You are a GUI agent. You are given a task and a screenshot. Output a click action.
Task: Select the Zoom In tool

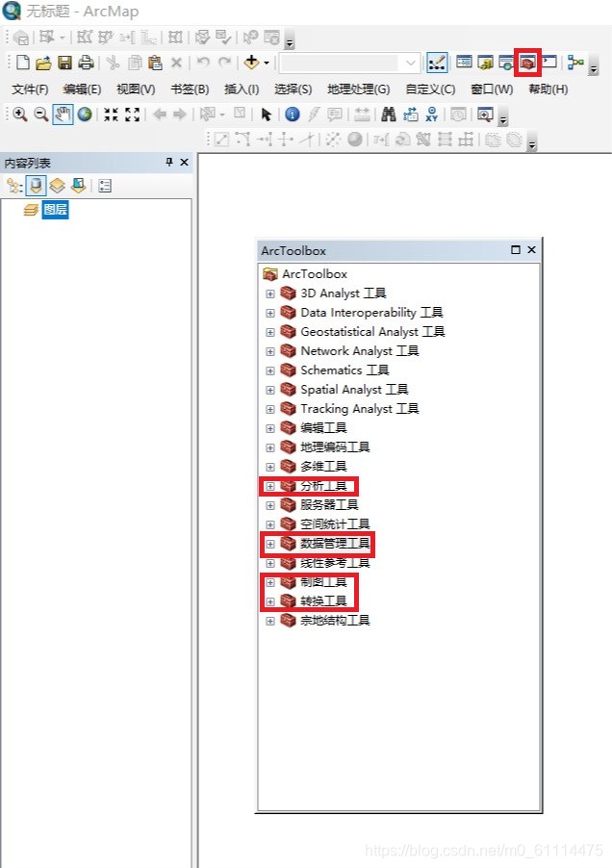(20, 115)
